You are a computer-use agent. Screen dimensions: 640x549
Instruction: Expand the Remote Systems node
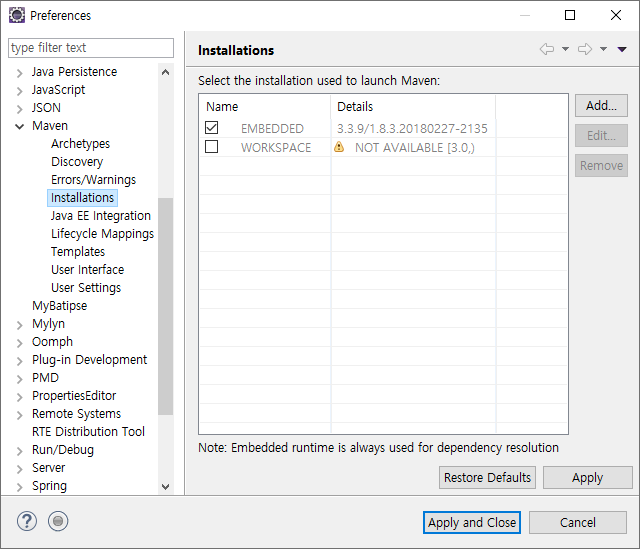point(19,415)
